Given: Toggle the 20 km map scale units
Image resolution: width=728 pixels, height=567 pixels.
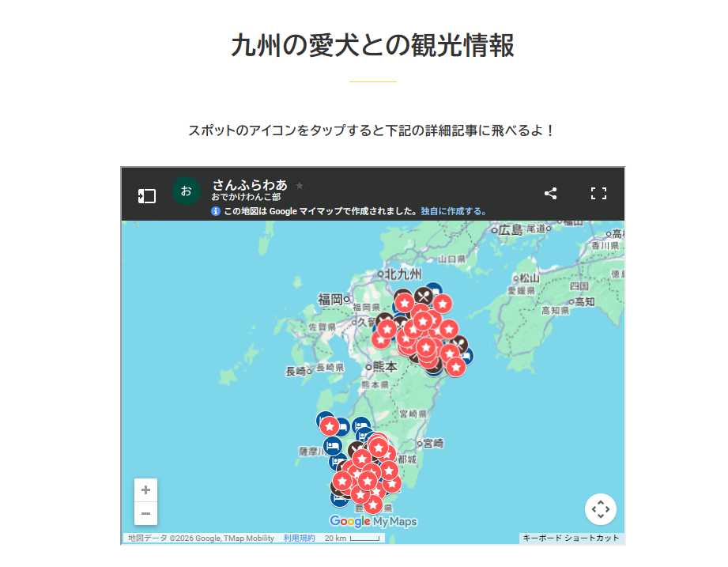Looking at the screenshot, I should pyautogui.click(x=353, y=539).
